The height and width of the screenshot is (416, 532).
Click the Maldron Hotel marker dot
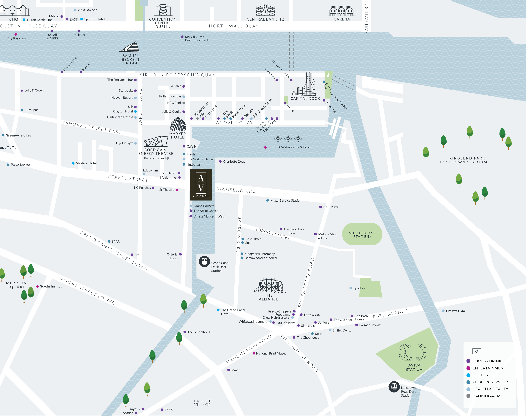point(74,165)
